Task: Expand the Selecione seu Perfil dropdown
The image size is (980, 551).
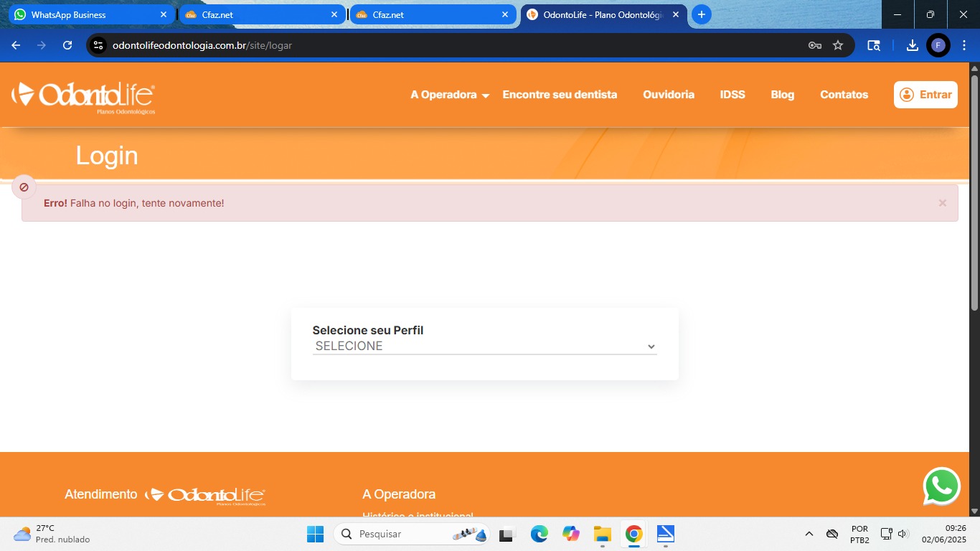Action: pos(485,346)
